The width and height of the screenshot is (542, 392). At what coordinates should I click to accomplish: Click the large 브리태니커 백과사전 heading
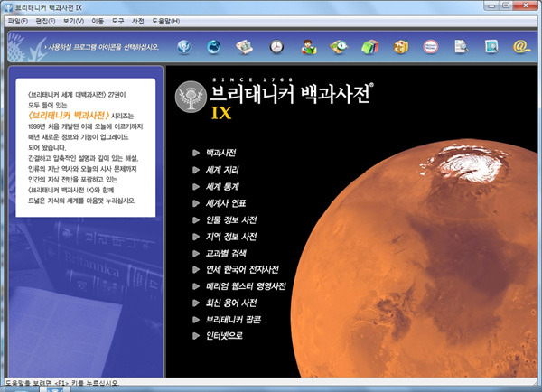292,94
